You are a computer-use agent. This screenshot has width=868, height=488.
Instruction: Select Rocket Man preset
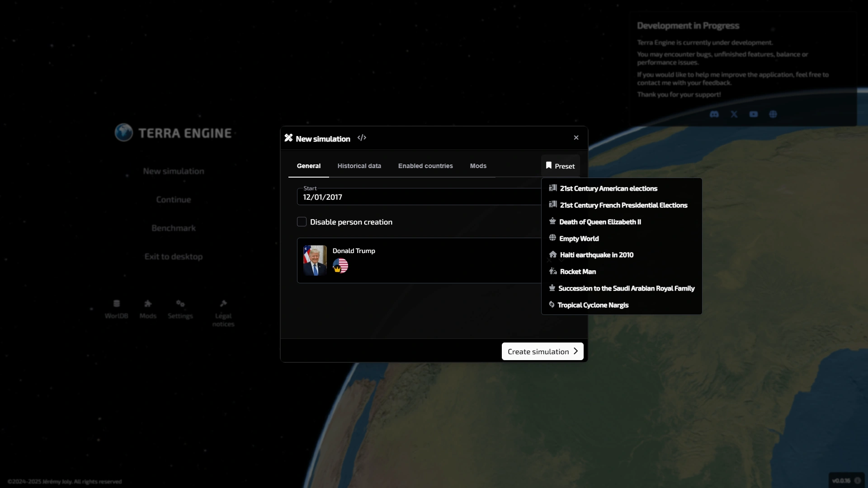tap(622, 272)
